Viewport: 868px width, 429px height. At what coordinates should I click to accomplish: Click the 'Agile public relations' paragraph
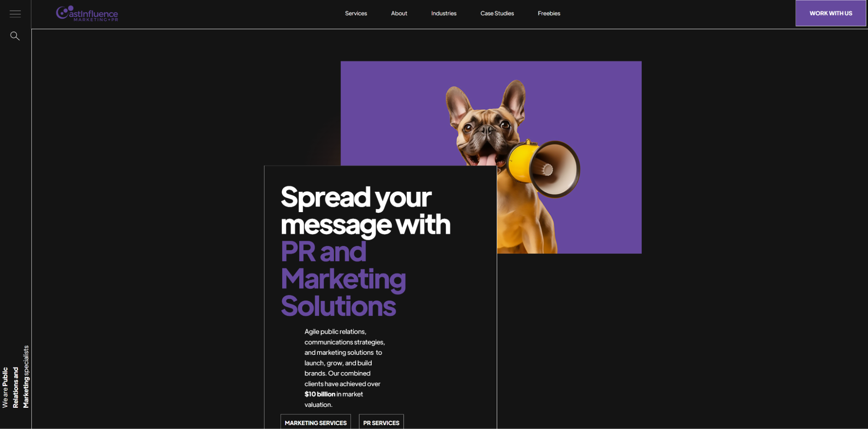(345, 368)
